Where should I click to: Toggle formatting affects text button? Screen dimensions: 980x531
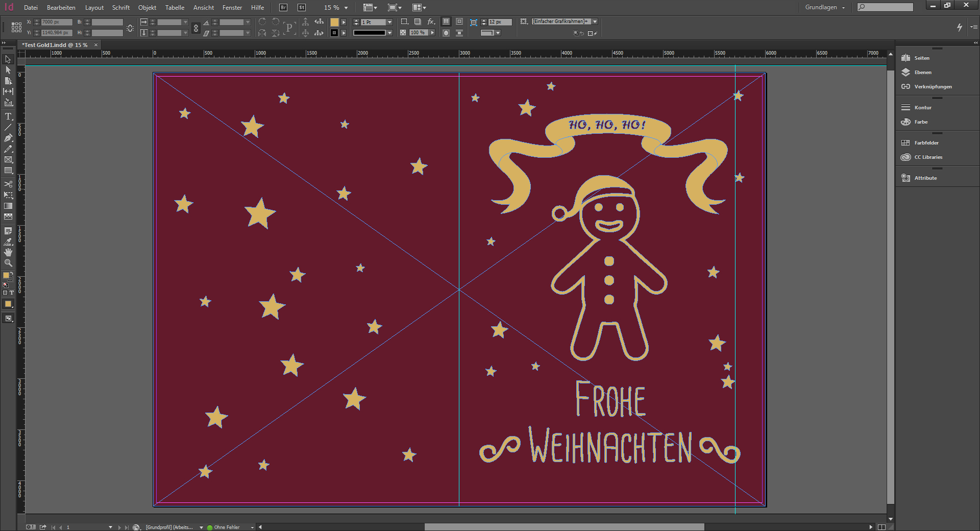click(x=12, y=293)
